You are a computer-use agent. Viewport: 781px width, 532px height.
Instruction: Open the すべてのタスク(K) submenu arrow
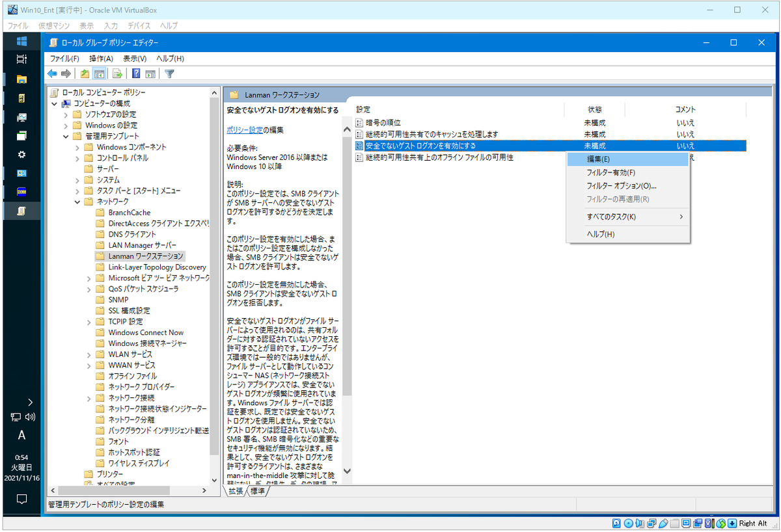(681, 217)
